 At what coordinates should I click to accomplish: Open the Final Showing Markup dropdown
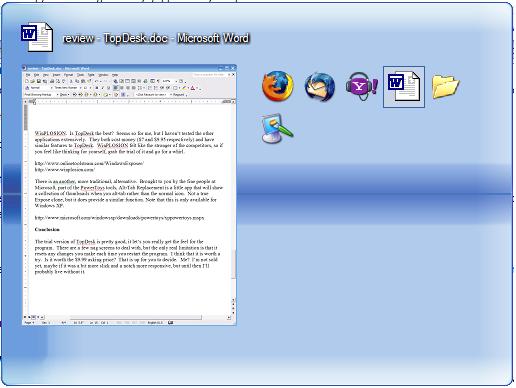[x=41, y=95]
